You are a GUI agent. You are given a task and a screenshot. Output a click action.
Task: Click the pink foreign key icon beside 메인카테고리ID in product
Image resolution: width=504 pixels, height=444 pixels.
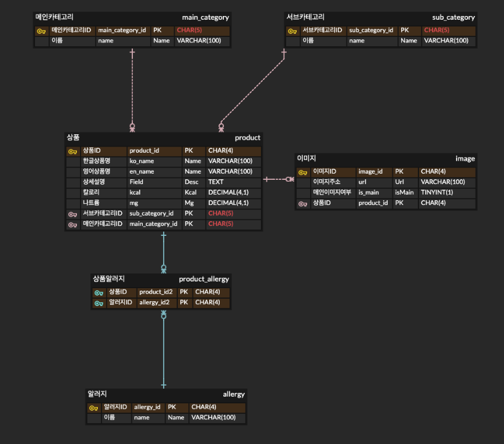[73, 225]
